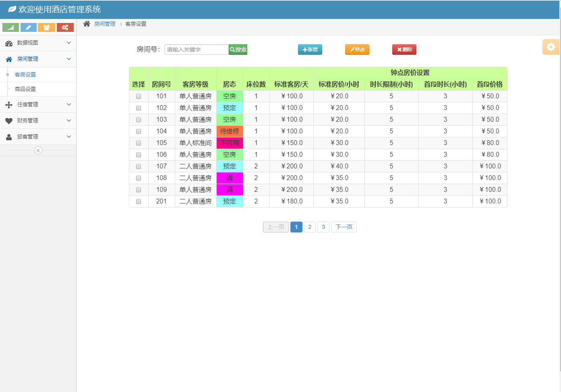561x392 pixels.
Task: Click the blue pencil shortcut icon
Action: [29, 27]
